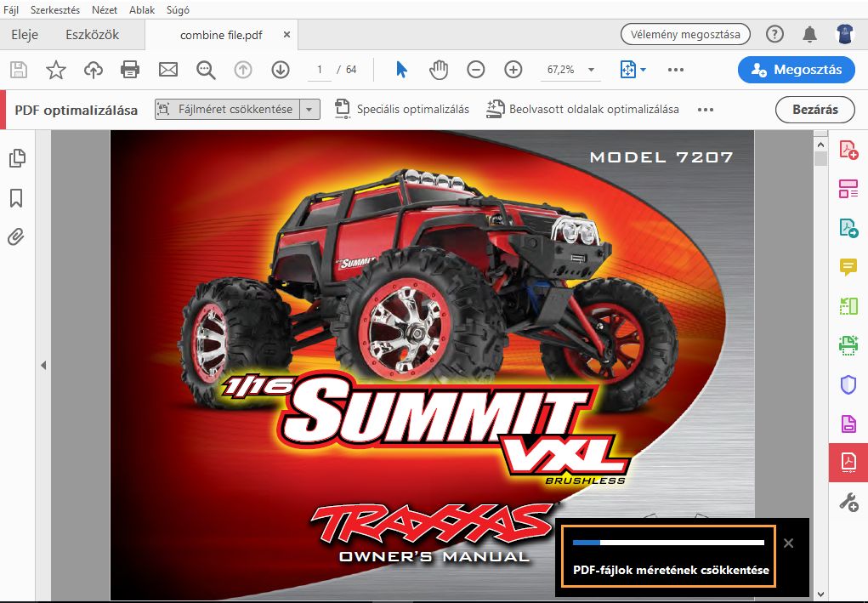Choose the Selection arrow tool

click(402, 70)
